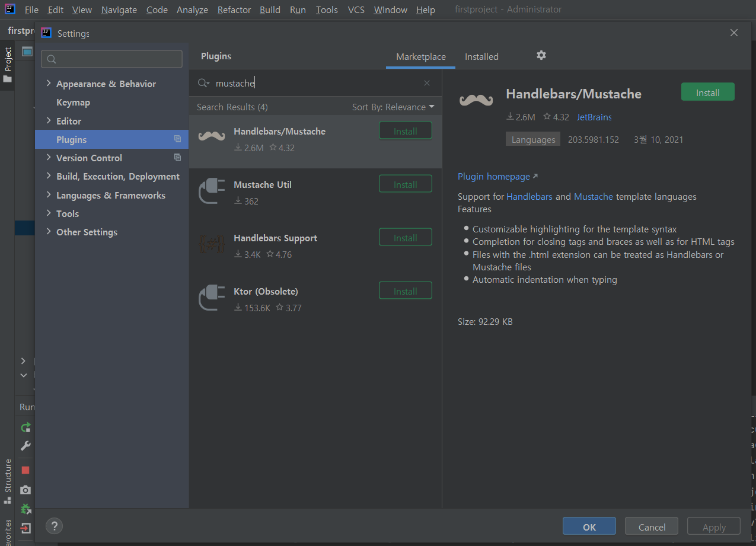Click the IntelliJ logo in the title bar
756x546 pixels.
click(x=10, y=9)
